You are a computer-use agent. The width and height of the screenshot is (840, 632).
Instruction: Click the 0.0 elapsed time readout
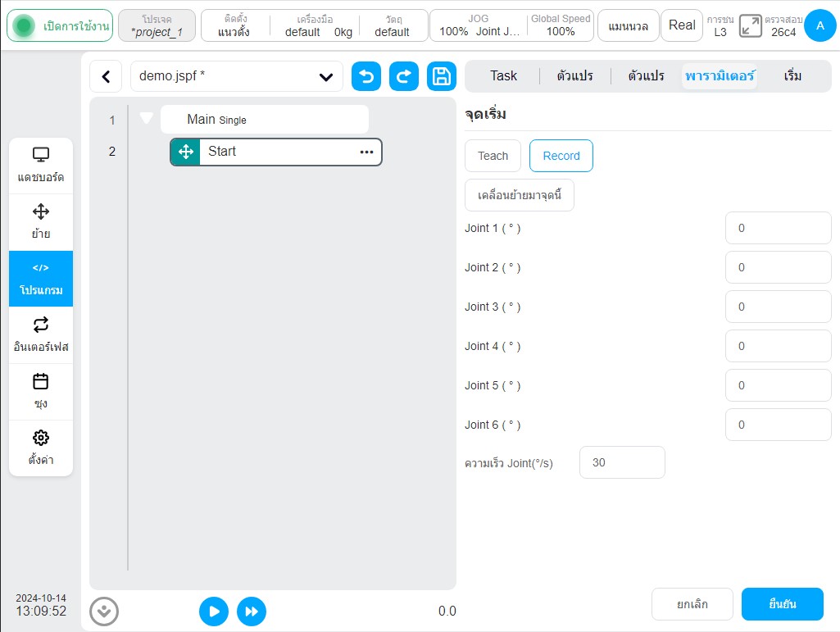447,611
